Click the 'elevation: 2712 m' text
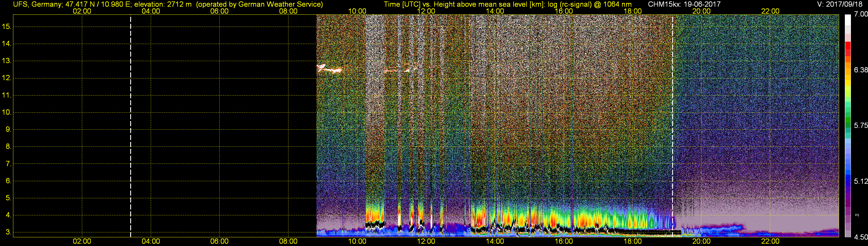The width and height of the screenshot is (868, 246). pos(163,4)
